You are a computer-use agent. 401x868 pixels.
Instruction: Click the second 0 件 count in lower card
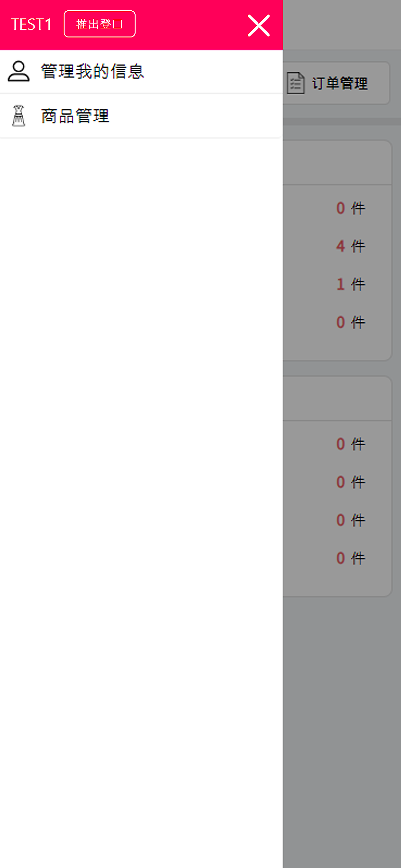pos(350,482)
